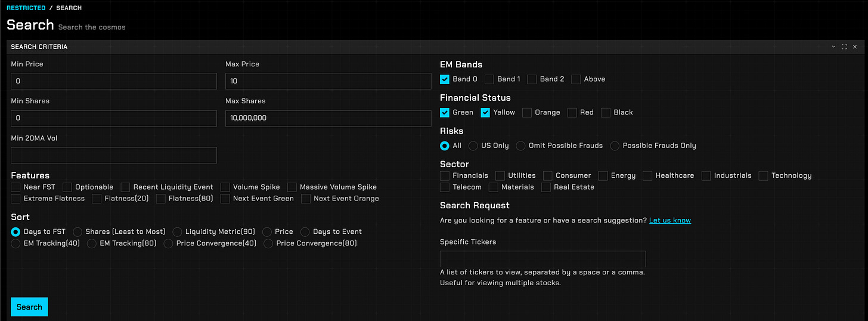Check the Band 1 checkbox
The image size is (868, 321).
click(x=489, y=79)
